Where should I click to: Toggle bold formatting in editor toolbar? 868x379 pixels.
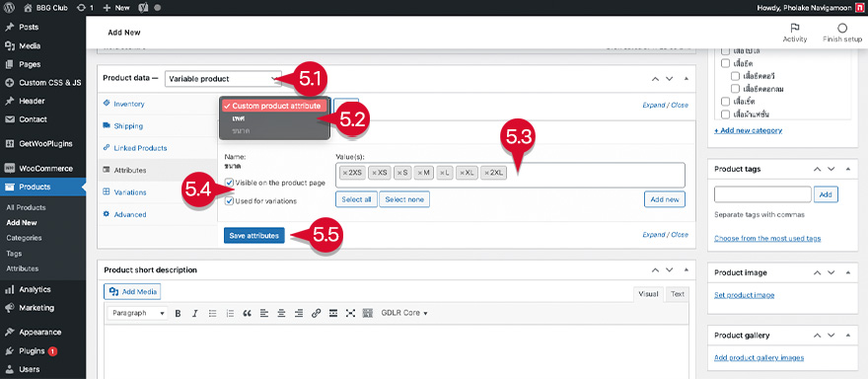tap(179, 313)
